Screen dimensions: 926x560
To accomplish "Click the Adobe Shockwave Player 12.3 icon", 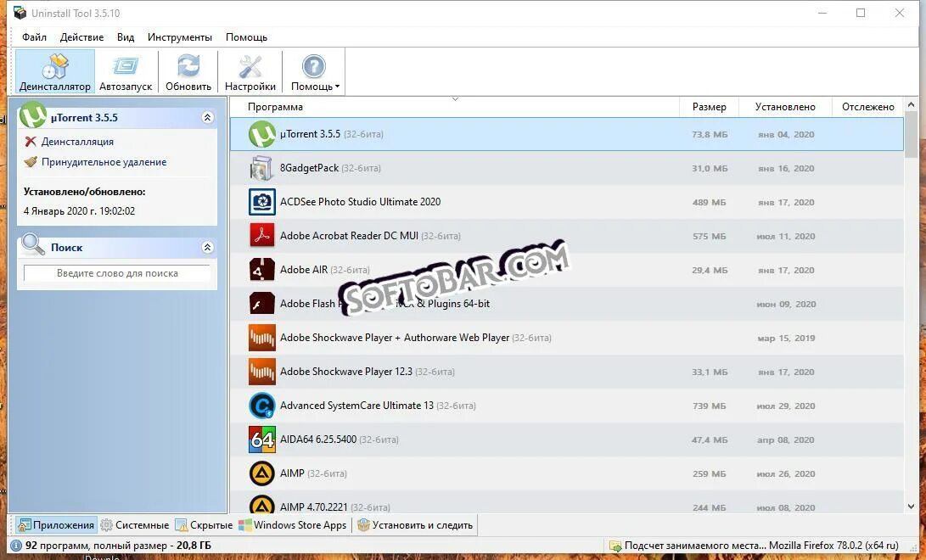I will coord(261,372).
